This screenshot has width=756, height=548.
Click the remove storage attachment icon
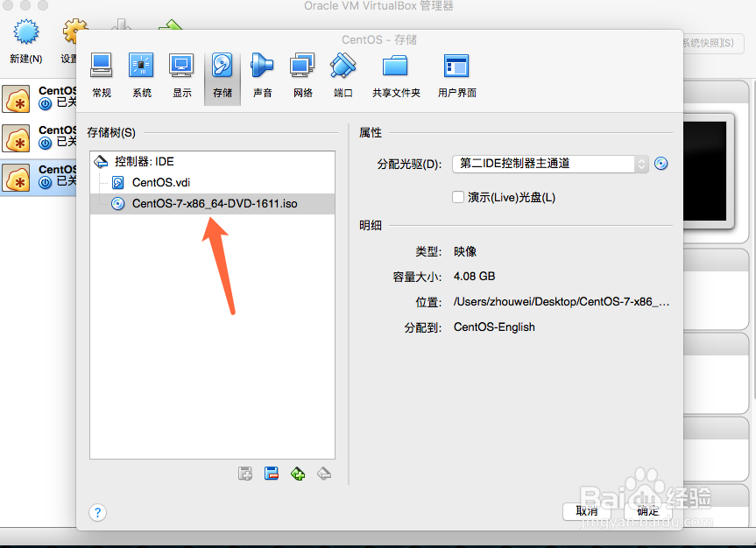coord(272,474)
